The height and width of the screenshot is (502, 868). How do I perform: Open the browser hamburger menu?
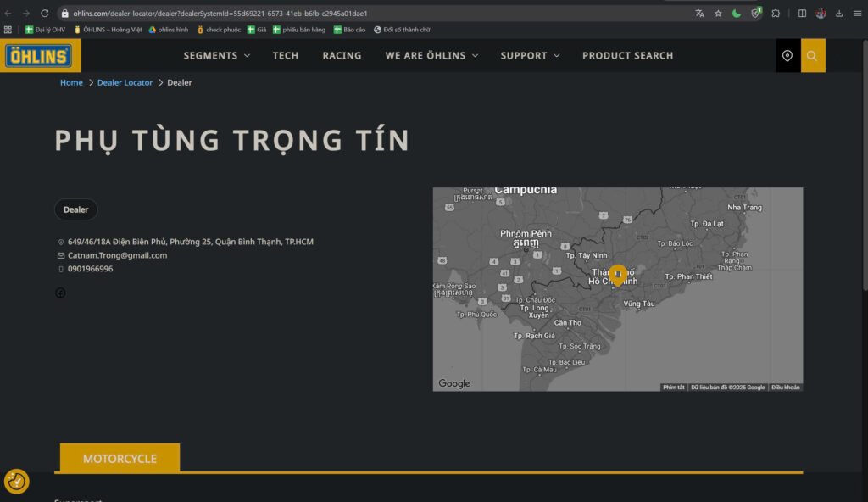[858, 14]
